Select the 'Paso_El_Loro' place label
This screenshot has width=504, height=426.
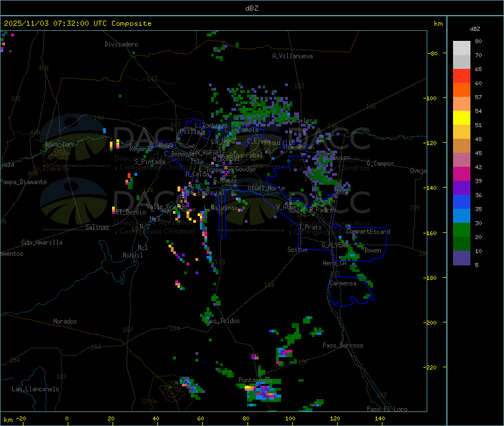[387, 409]
